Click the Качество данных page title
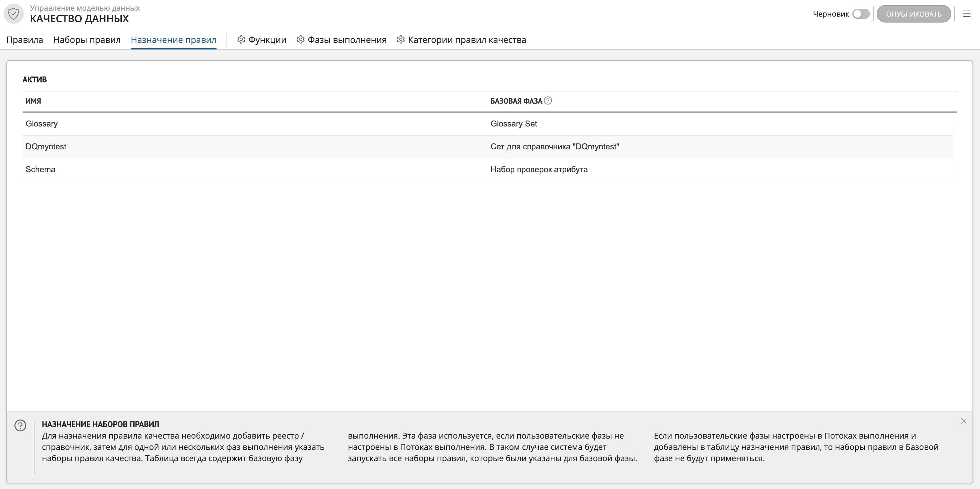Image resolution: width=980 pixels, height=489 pixels. [x=79, y=19]
